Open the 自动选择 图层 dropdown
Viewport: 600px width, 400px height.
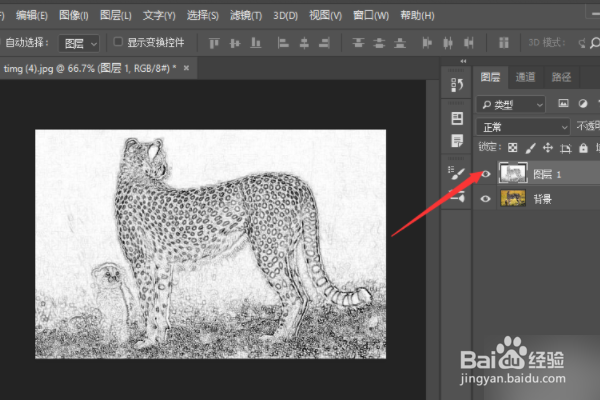(x=79, y=43)
